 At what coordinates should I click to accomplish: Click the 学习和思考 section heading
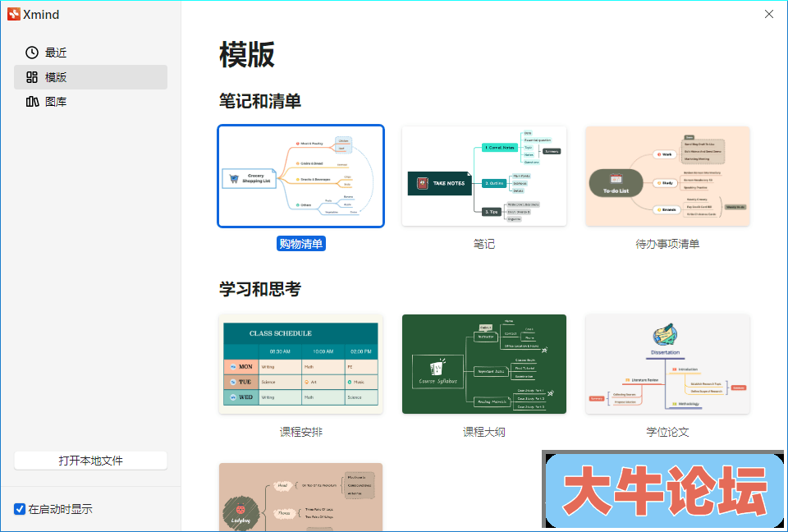tap(260, 289)
